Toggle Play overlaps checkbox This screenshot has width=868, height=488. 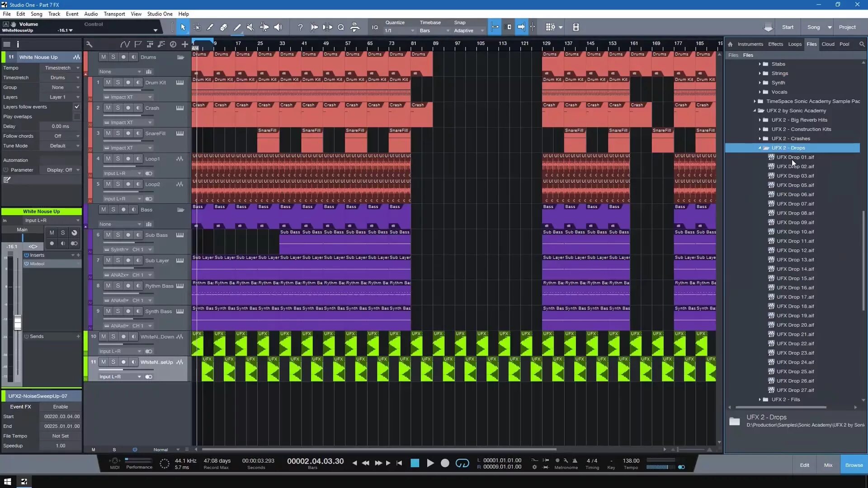pyautogui.click(x=77, y=117)
